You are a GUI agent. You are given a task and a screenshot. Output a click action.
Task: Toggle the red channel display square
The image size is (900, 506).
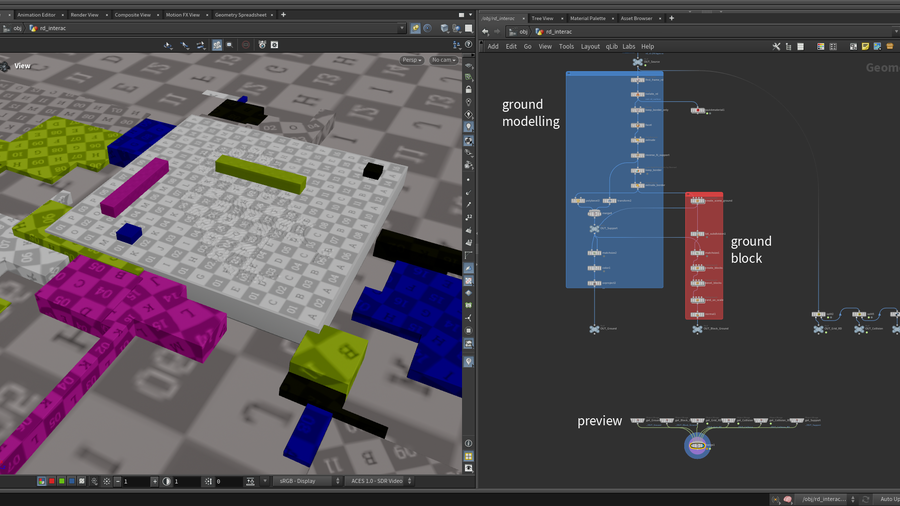[52, 482]
